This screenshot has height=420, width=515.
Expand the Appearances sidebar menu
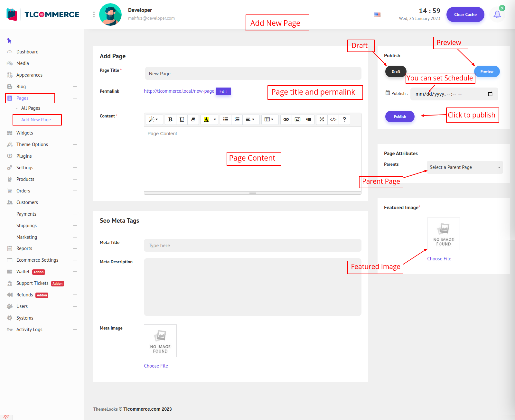(75, 75)
